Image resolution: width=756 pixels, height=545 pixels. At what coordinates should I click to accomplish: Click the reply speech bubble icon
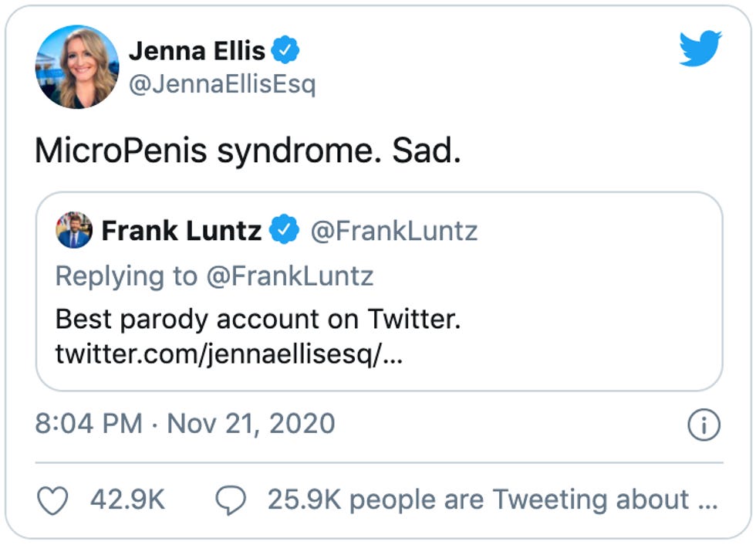[x=231, y=500]
